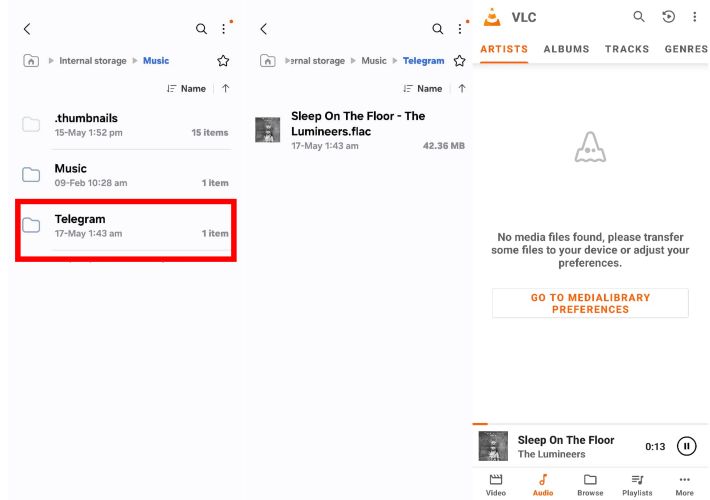Screen dimensions: 710x500
Task: Switch to the Tracks tab
Action: point(627,49)
